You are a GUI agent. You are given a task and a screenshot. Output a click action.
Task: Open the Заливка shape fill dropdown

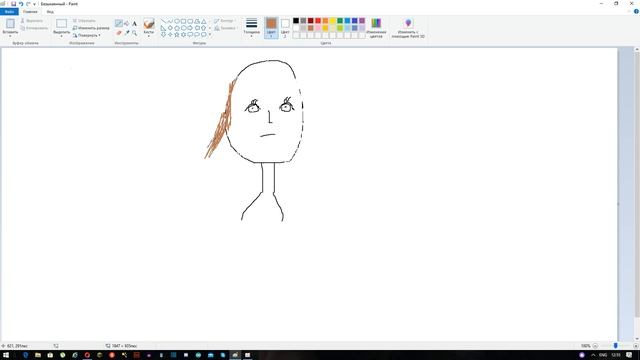coord(225,28)
